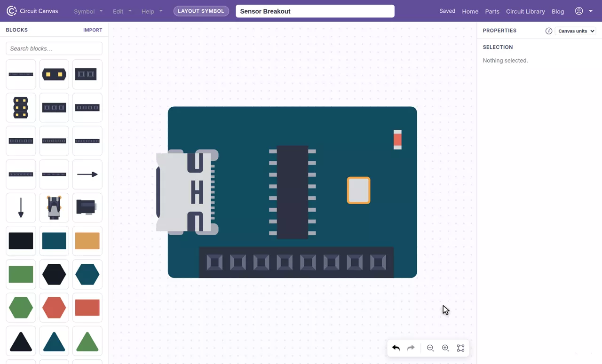Viewport: 602px width, 364px height.
Task: Open Circuit Library
Action: click(x=525, y=11)
